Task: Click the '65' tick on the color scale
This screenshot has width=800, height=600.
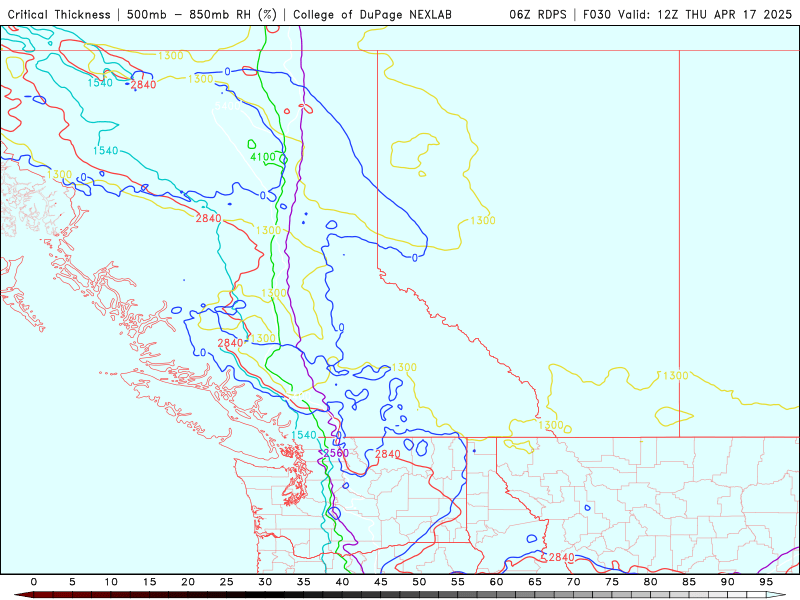Action: coord(535,582)
